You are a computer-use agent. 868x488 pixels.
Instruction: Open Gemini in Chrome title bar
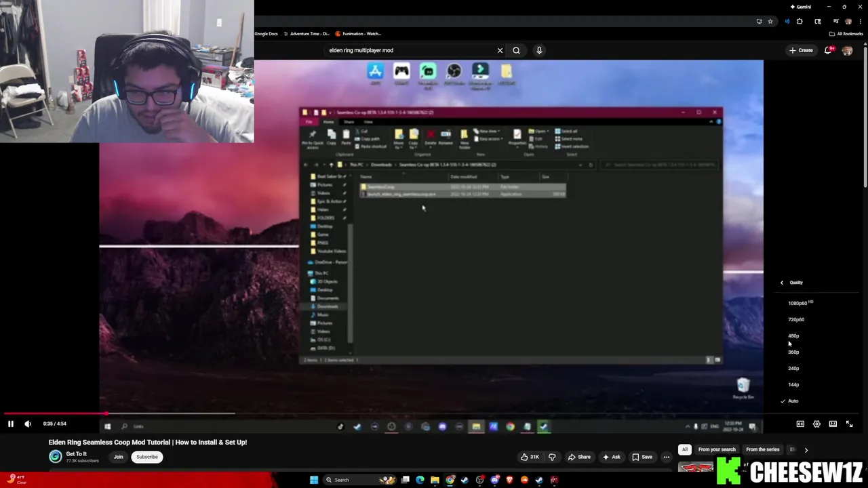click(800, 7)
